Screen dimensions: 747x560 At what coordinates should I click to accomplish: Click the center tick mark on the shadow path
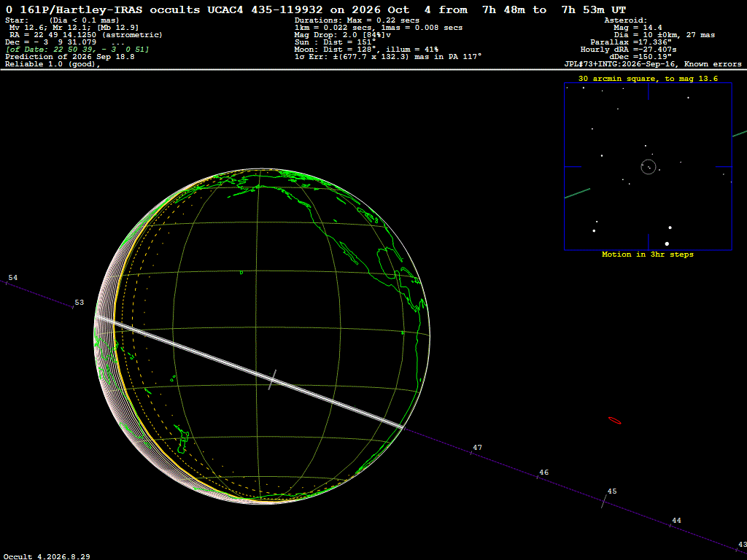[x=272, y=379]
